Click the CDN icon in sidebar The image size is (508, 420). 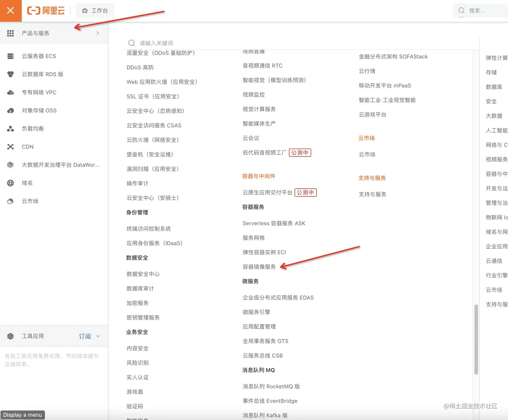coord(10,147)
